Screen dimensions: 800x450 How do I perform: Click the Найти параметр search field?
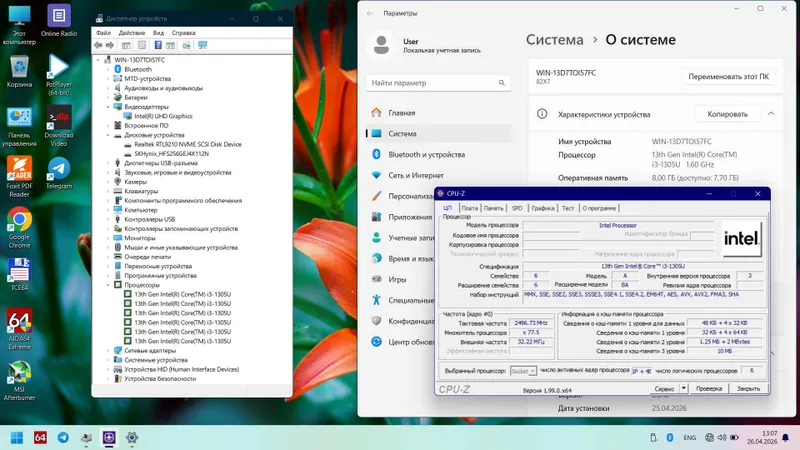438,83
